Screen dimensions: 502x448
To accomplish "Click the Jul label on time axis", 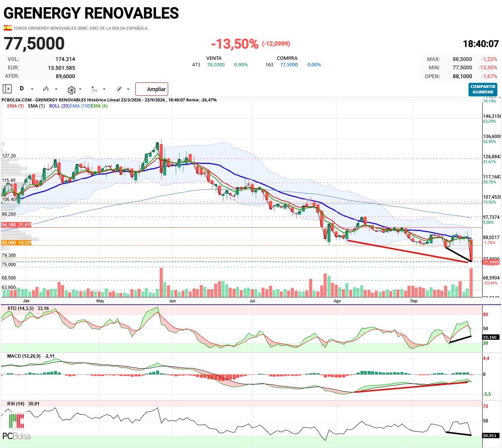I will 252,301.
